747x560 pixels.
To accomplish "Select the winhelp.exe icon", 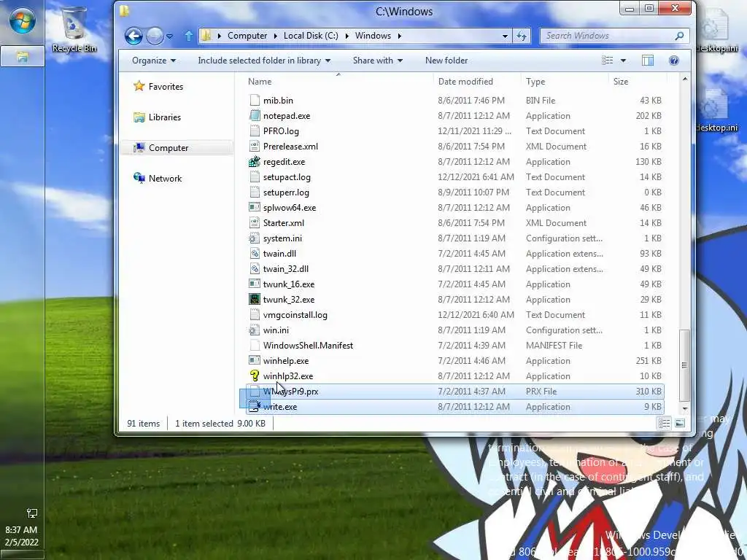I will (255, 360).
